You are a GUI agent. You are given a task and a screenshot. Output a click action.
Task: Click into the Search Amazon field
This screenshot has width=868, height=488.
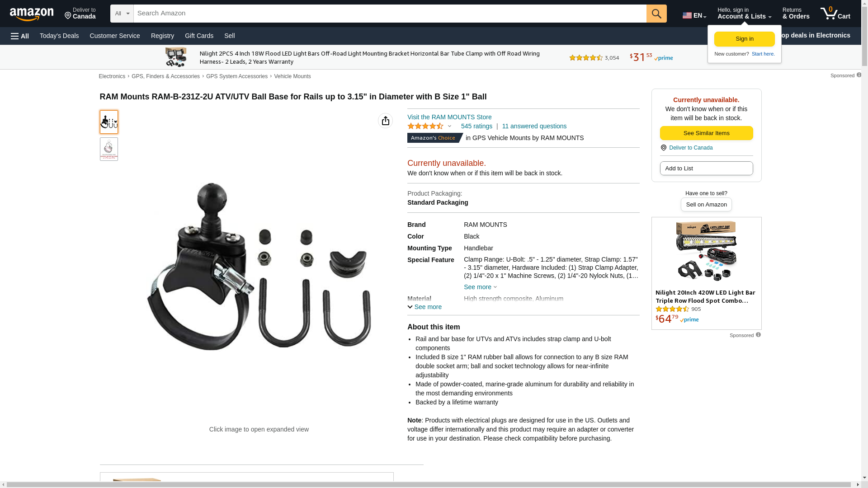coord(390,14)
